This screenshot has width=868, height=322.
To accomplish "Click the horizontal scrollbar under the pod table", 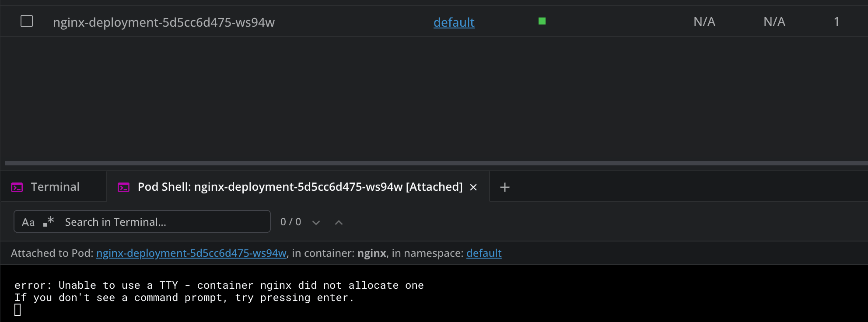I will [436, 163].
